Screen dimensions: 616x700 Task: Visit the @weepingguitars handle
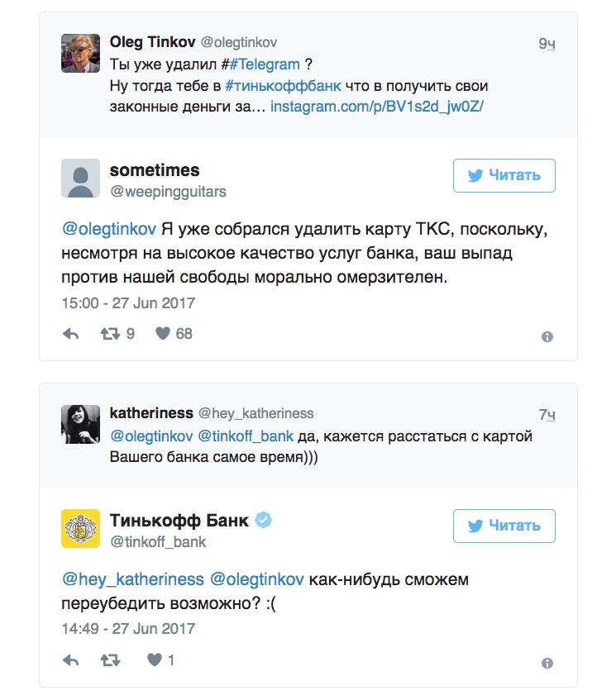[168, 192]
